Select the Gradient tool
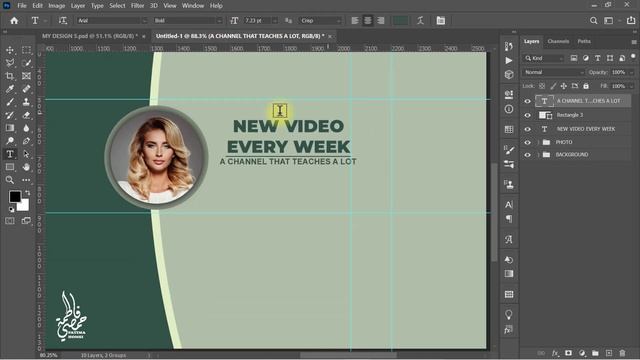 click(x=10, y=128)
